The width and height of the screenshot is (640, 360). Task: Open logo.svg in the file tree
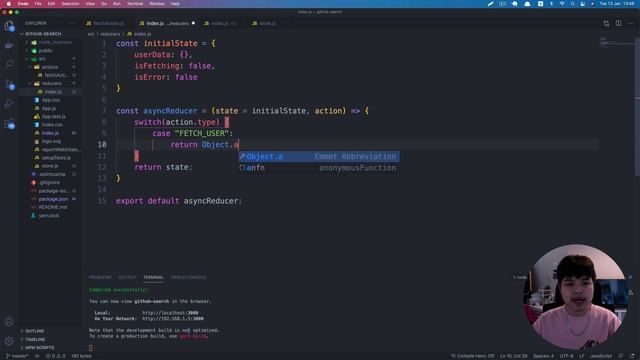click(51, 141)
